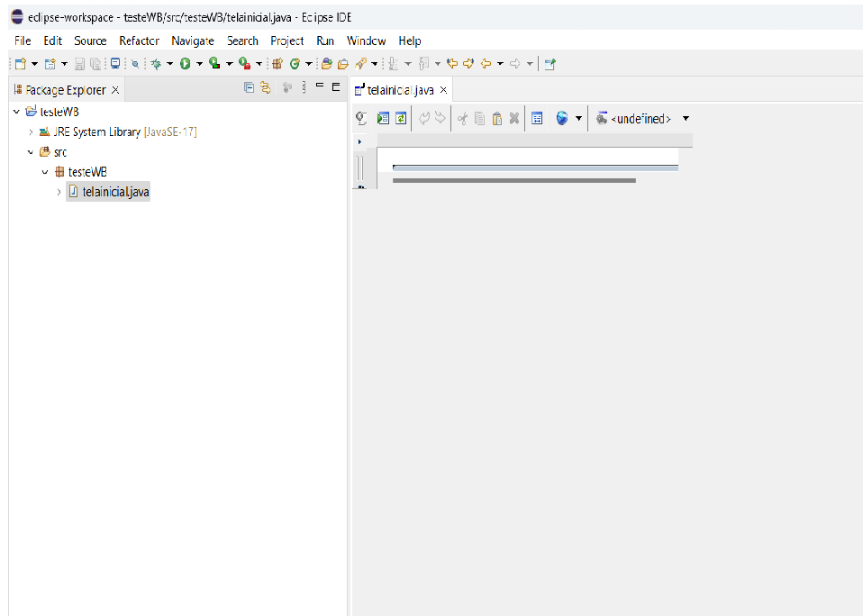Image resolution: width=863 pixels, height=616 pixels.
Task: Click the Open Type icon
Action: tap(327, 64)
